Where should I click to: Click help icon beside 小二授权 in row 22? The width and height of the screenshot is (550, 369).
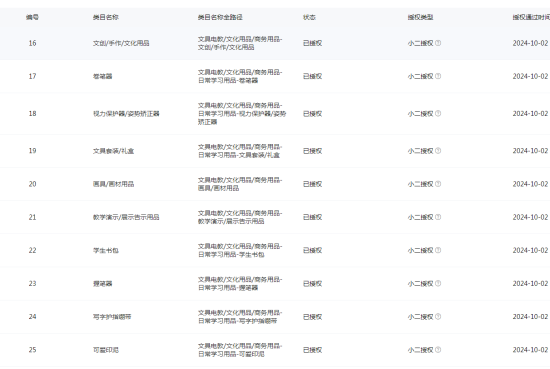(438, 250)
